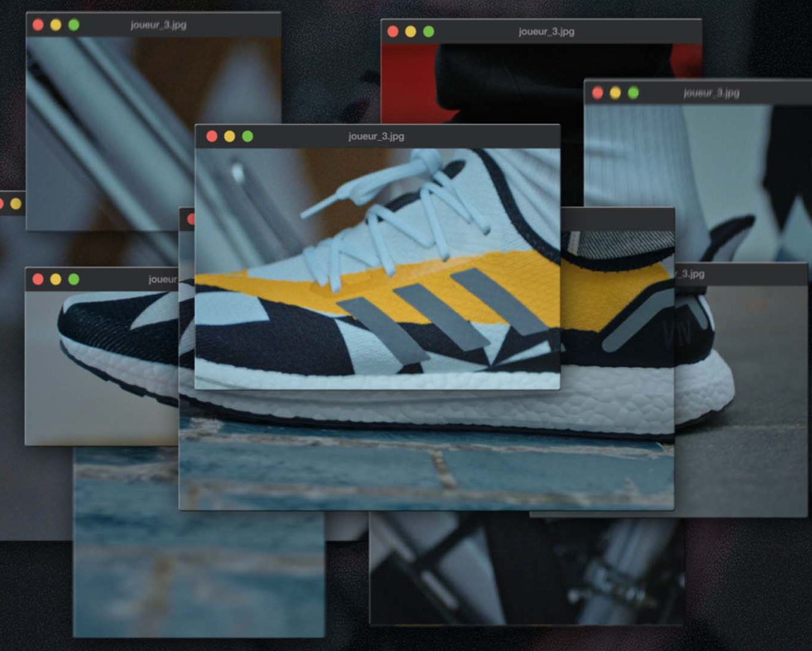Click the '_3.jpg' title of the shoe heel window
Viewport: 812px width, 651px height.
pos(690,274)
